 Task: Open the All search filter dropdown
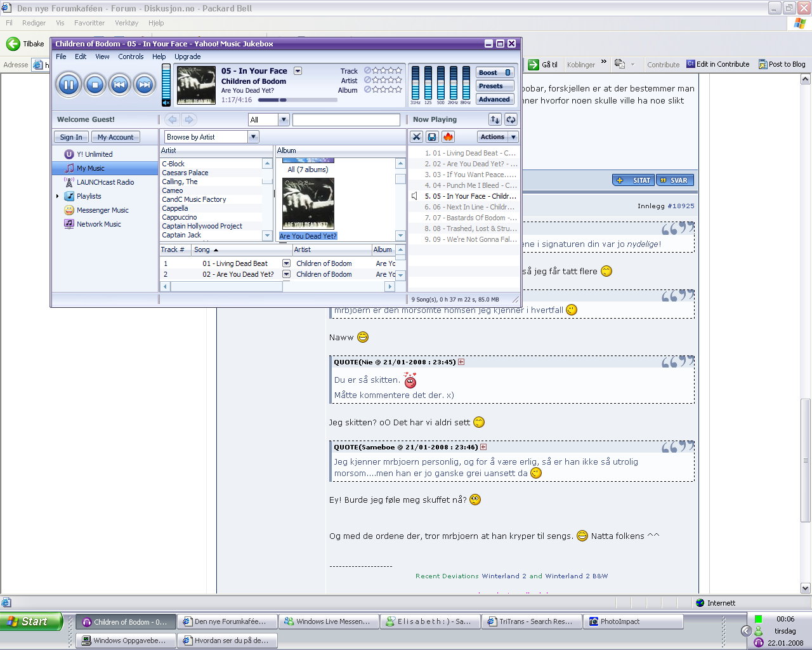pyautogui.click(x=284, y=119)
